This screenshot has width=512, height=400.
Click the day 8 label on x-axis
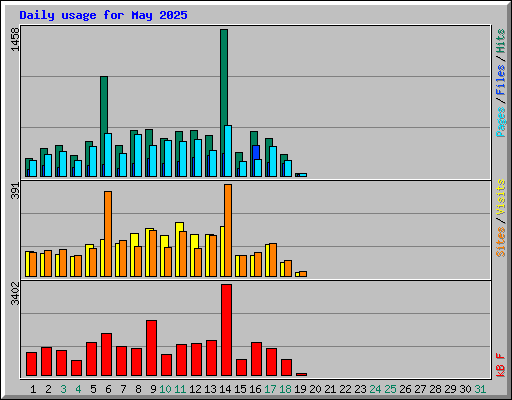click(x=138, y=389)
